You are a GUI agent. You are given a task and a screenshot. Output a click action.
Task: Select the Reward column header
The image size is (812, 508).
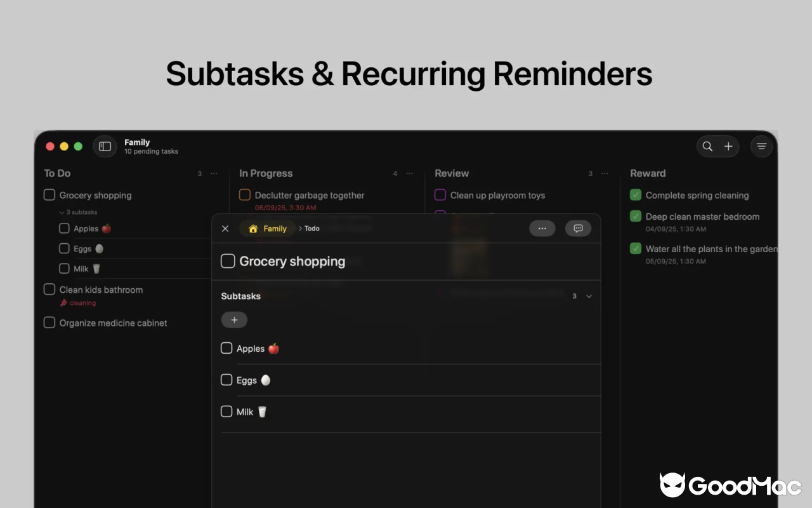pyautogui.click(x=648, y=173)
